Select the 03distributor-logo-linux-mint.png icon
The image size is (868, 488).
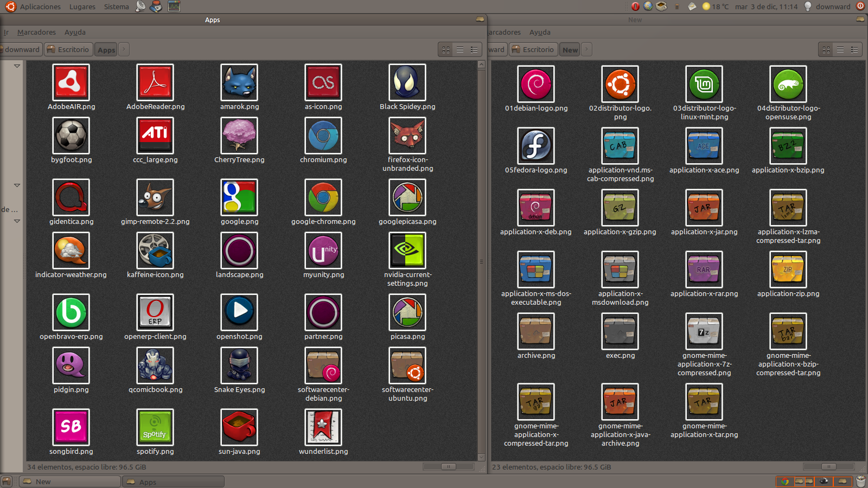pos(704,84)
